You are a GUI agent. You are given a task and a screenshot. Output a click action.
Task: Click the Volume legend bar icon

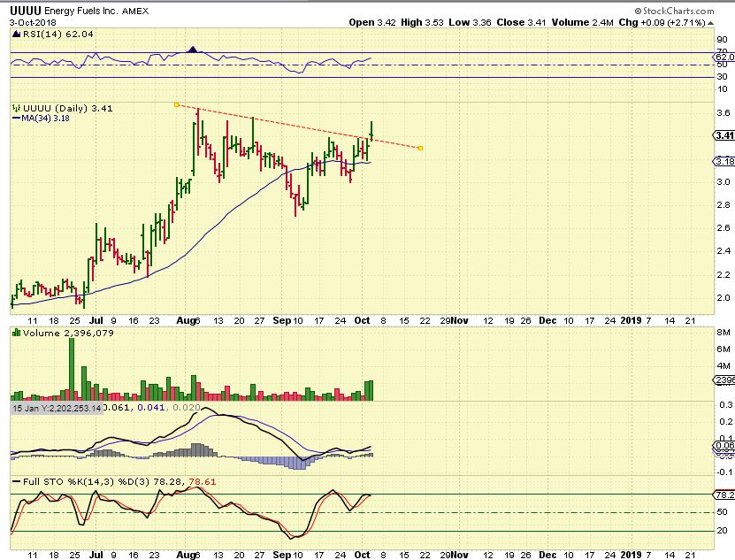17,333
